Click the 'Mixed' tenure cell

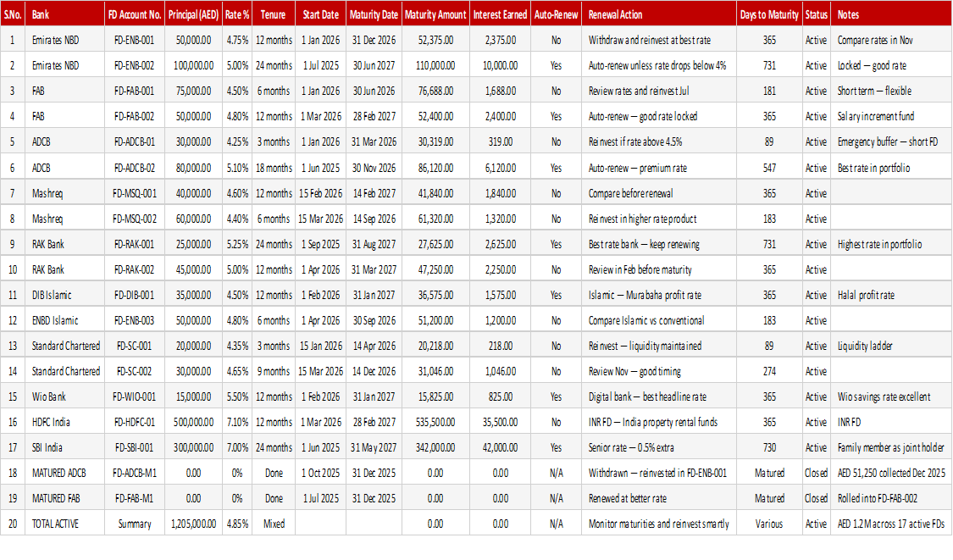tap(274, 524)
